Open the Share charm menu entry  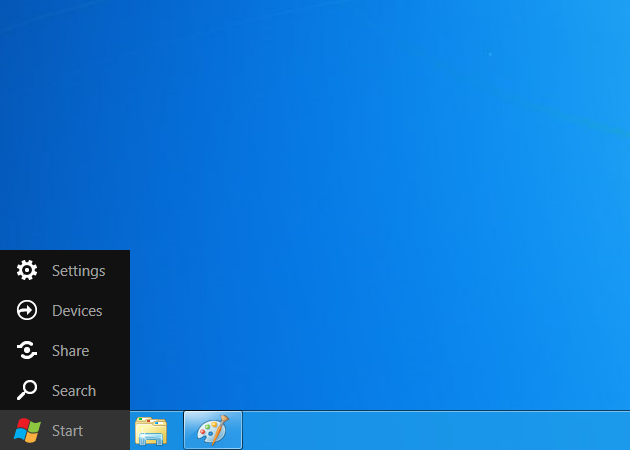click(x=65, y=350)
